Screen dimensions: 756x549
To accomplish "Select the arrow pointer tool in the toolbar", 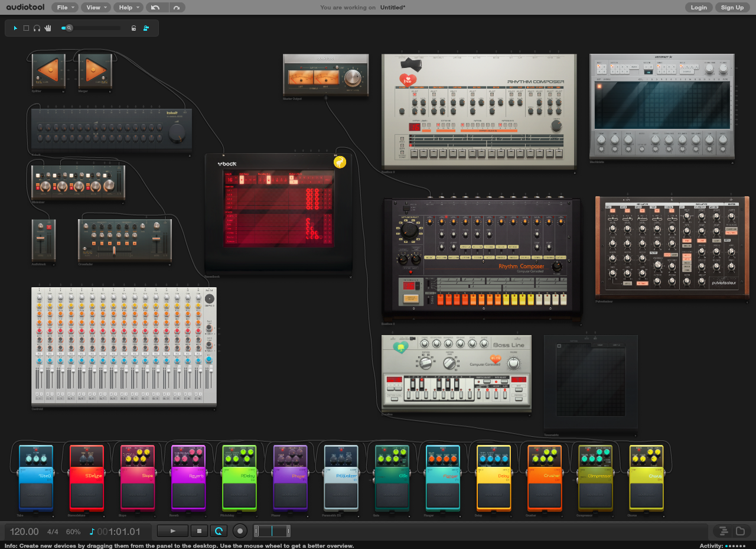I will click(x=15, y=28).
